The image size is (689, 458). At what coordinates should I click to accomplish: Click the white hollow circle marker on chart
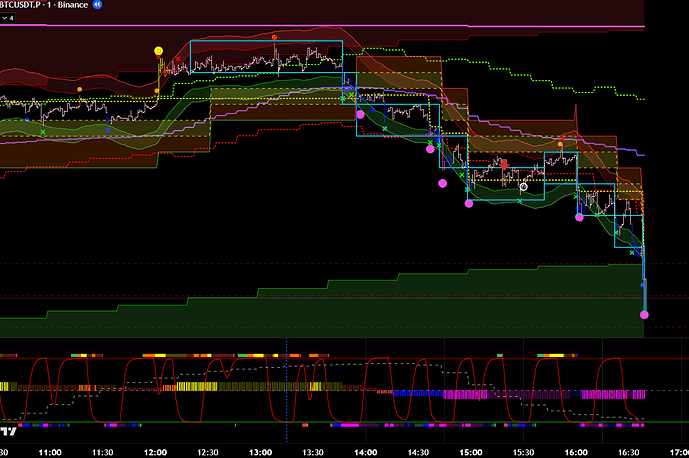523,186
